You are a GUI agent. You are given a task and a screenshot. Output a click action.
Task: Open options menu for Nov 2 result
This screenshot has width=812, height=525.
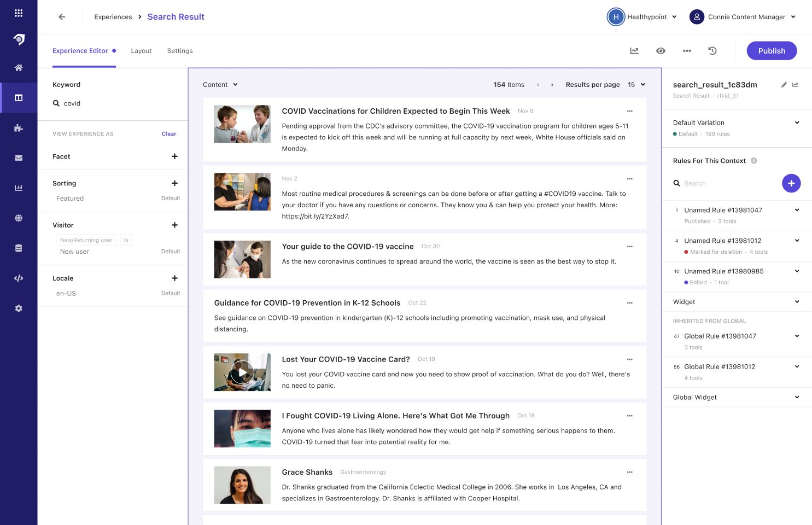pyautogui.click(x=629, y=179)
